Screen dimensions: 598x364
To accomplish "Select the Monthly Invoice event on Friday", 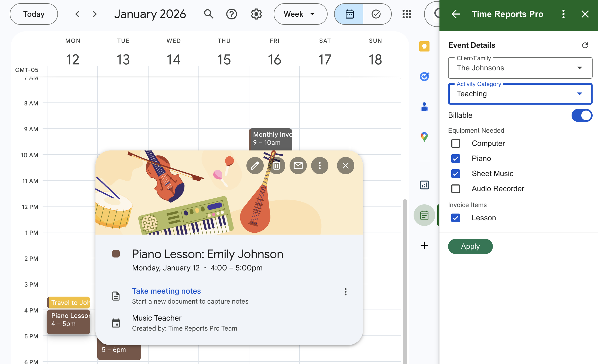I will point(270,139).
